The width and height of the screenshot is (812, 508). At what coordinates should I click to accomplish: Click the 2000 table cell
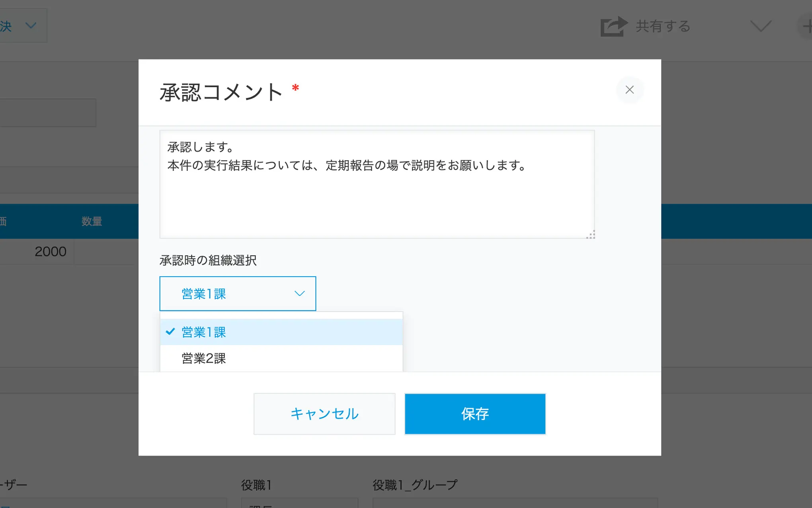coord(50,252)
